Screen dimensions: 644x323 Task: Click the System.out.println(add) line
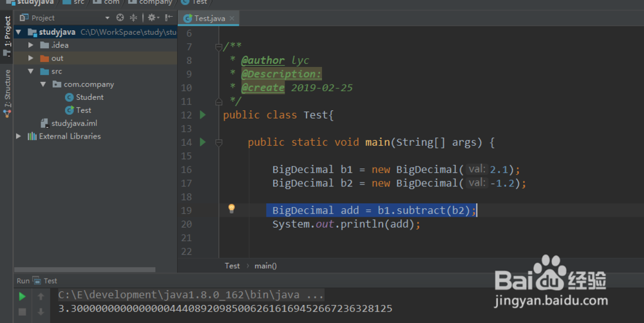point(346,224)
